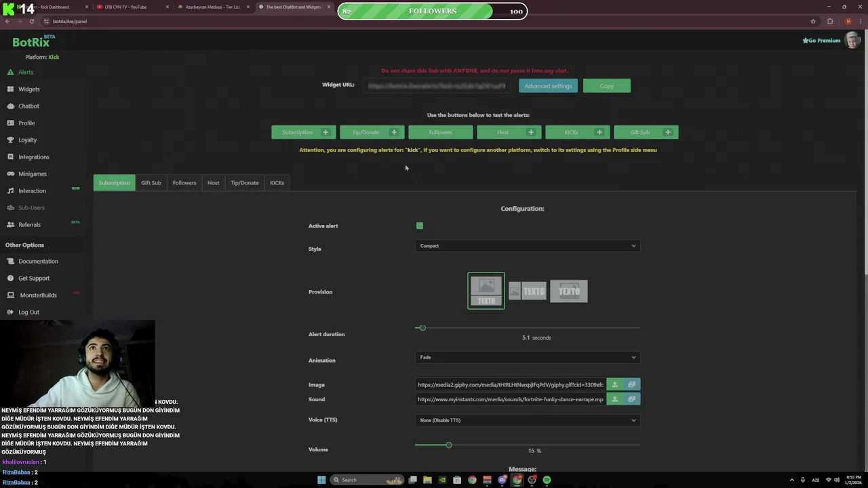The height and width of the screenshot is (488, 868).
Task: Switch to the Subscription config tab
Action: click(x=114, y=182)
